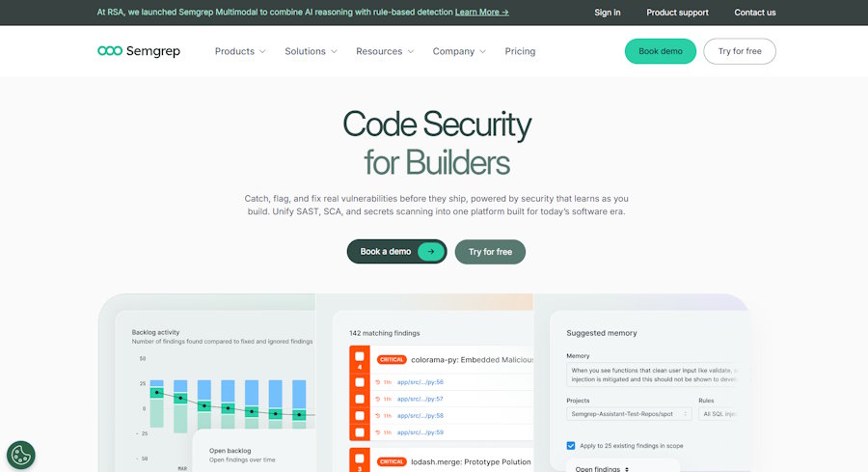Click the history icon beside app/src/../py:59
868x472 pixels.
[377, 432]
